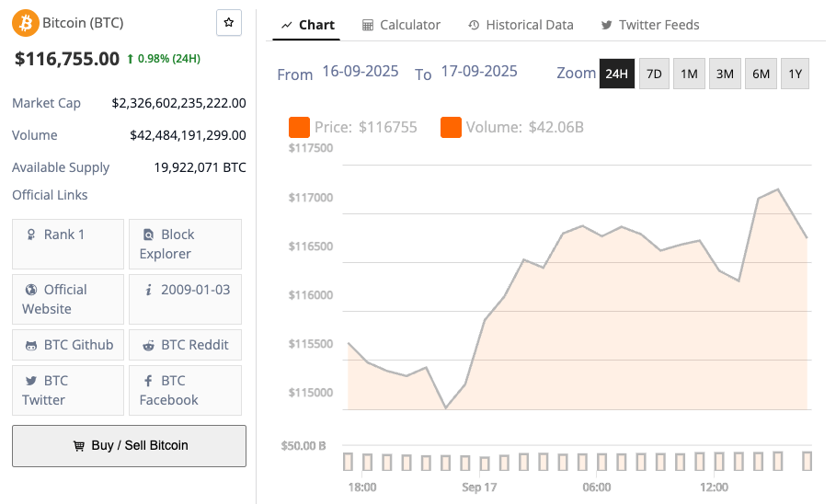Click the Facebook f icon

click(148, 381)
